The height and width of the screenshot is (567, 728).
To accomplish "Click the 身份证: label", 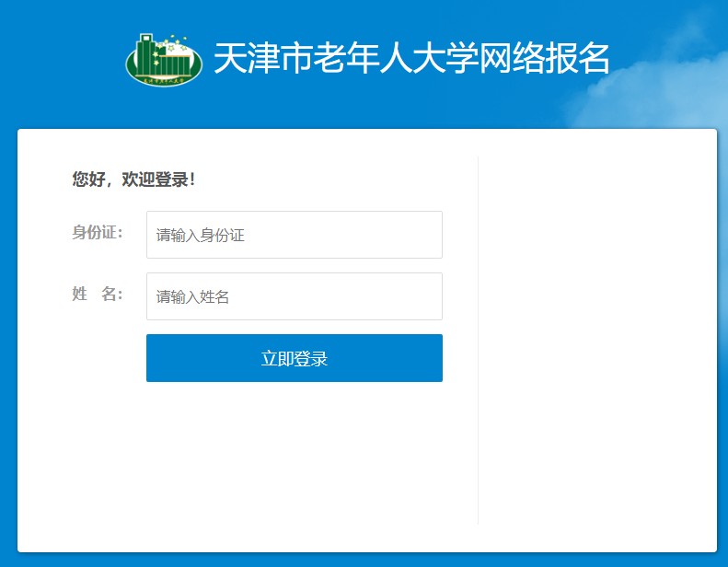I will (98, 232).
